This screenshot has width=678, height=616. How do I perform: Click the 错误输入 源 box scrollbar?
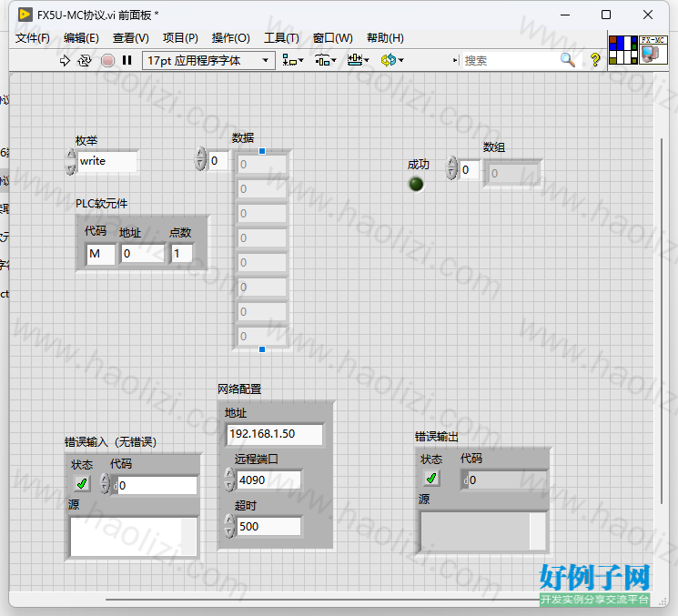(189, 537)
